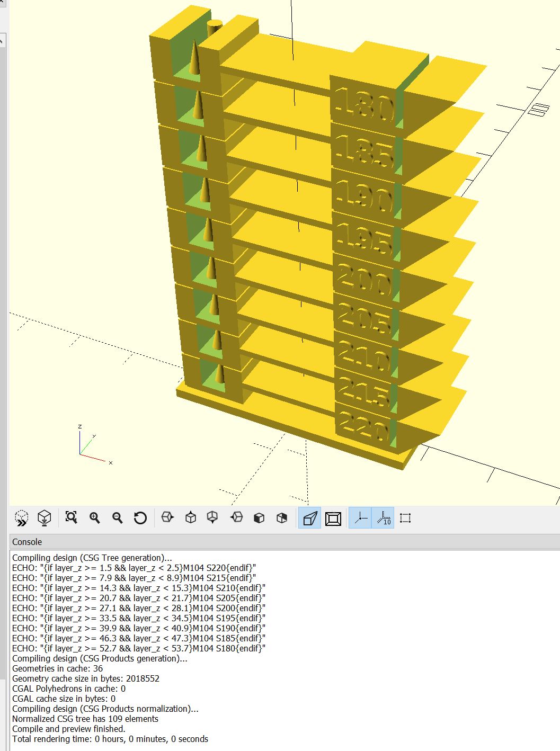Image resolution: width=560 pixels, height=751 pixels.
Task: Click 'Geometries in cache: 36' line
Action: [x=57, y=668]
